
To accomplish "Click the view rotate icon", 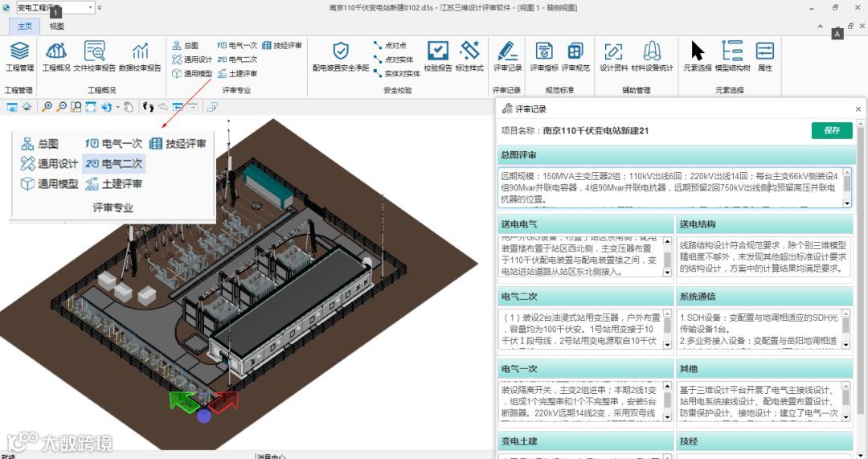I will click(106, 107).
